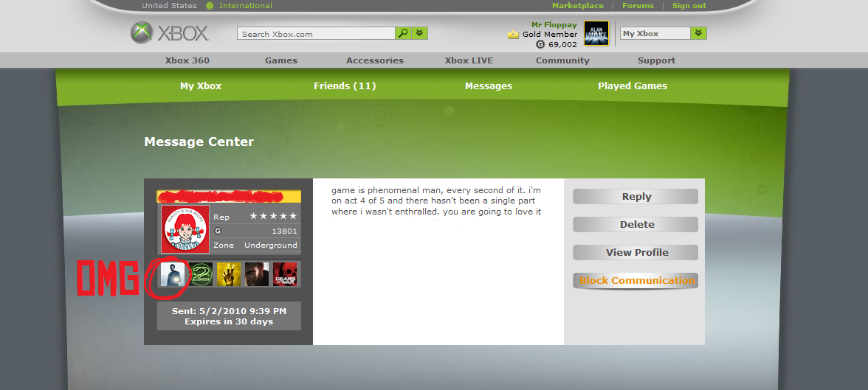The image size is (868, 390).
Task: Click the United States region text
Action: (169, 6)
